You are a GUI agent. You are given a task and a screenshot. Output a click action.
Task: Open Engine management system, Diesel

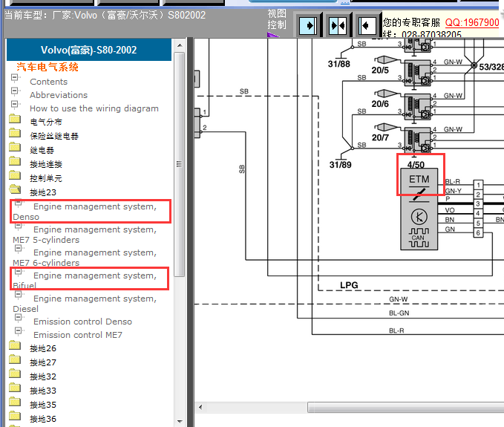(x=85, y=304)
